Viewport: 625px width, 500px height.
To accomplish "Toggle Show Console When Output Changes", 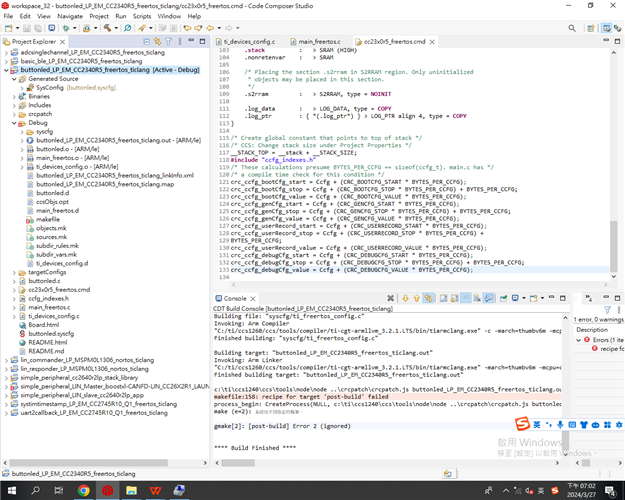I will click(489, 298).
